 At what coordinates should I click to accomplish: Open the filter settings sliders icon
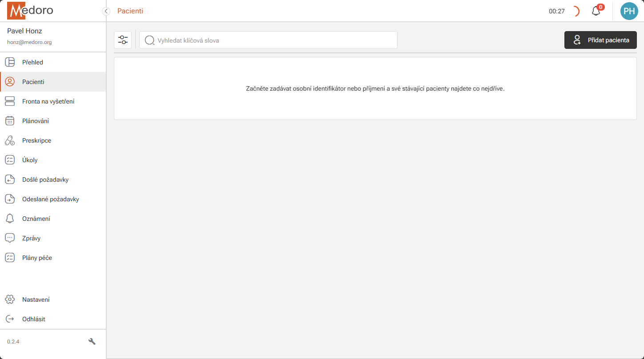tap(123, 40)
